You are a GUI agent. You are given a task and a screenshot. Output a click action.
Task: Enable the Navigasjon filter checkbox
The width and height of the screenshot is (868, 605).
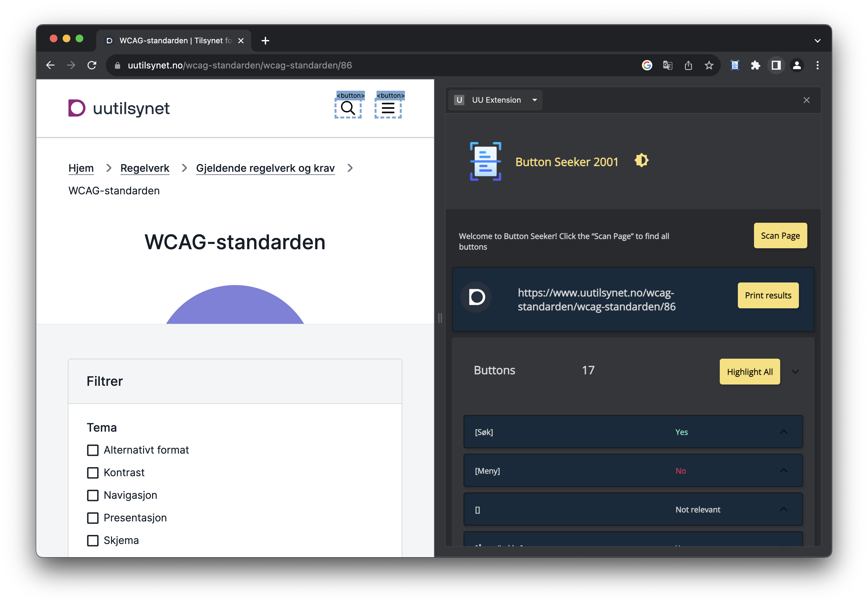coord(93,496)
